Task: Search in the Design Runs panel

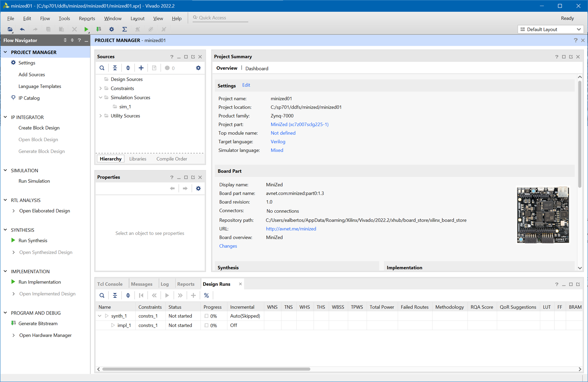Action: (x=102, y=295)
